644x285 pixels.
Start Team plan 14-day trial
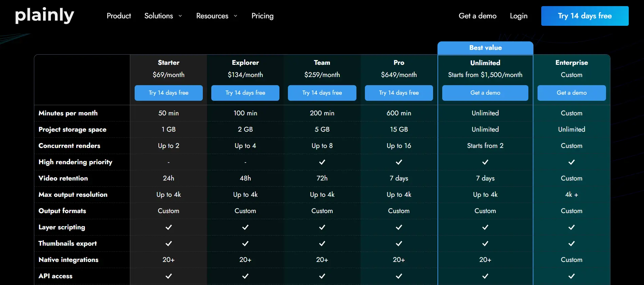(x=322, y=93)
